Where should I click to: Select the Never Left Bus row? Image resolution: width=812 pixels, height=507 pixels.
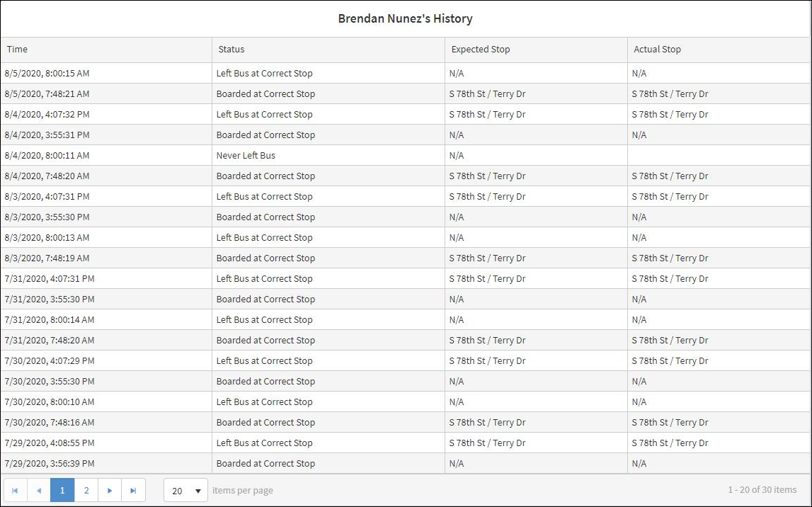click(x=246, y=155)
